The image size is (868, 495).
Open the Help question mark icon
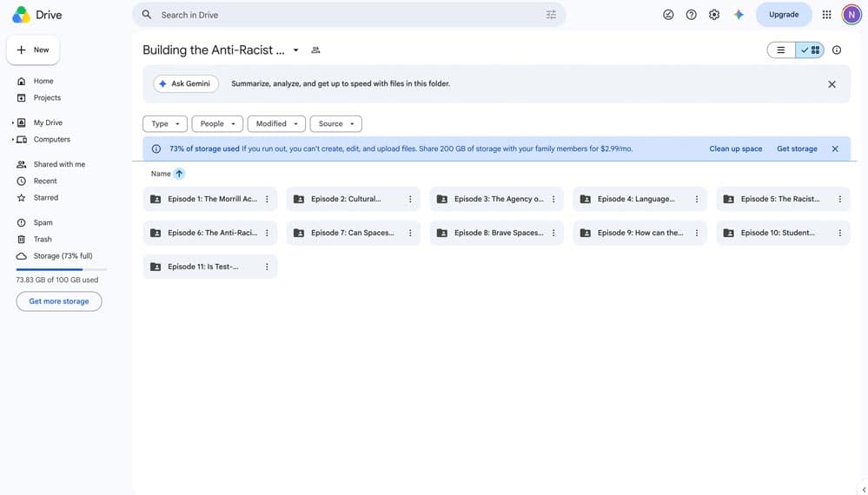(691, 15)
